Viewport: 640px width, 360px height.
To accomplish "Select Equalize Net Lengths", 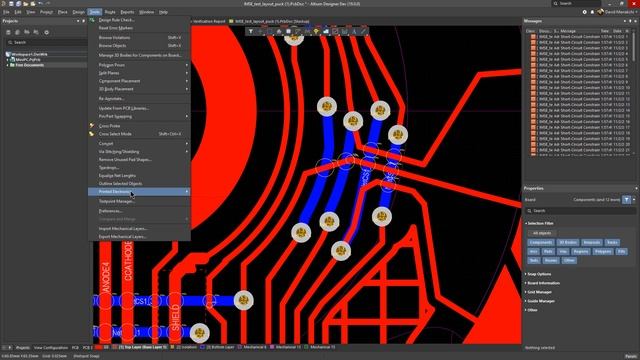I will pyautogui.click(x=139, y=176).
